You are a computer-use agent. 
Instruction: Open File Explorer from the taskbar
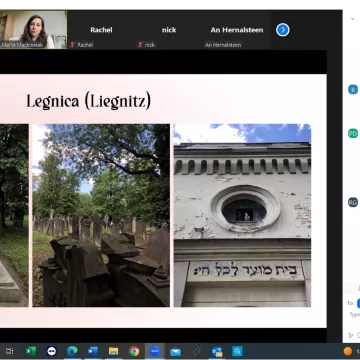point(113,351)
